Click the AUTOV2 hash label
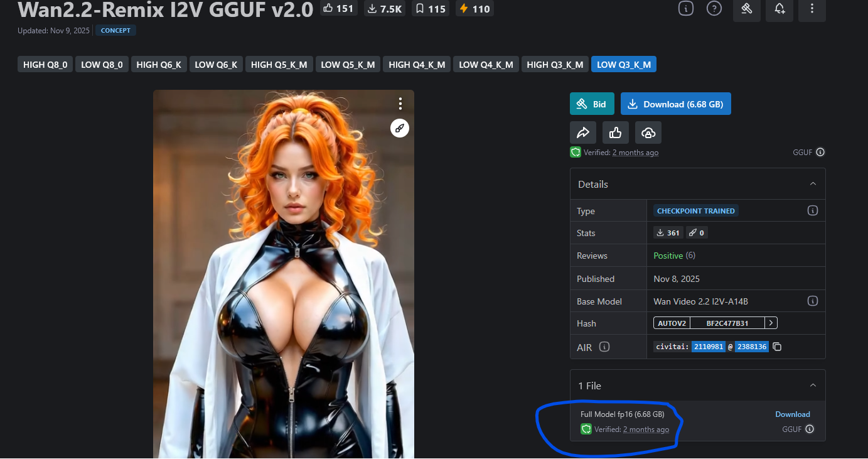This screenshot has height=459, width=868. pyautogui.click(x=672, y=323)
